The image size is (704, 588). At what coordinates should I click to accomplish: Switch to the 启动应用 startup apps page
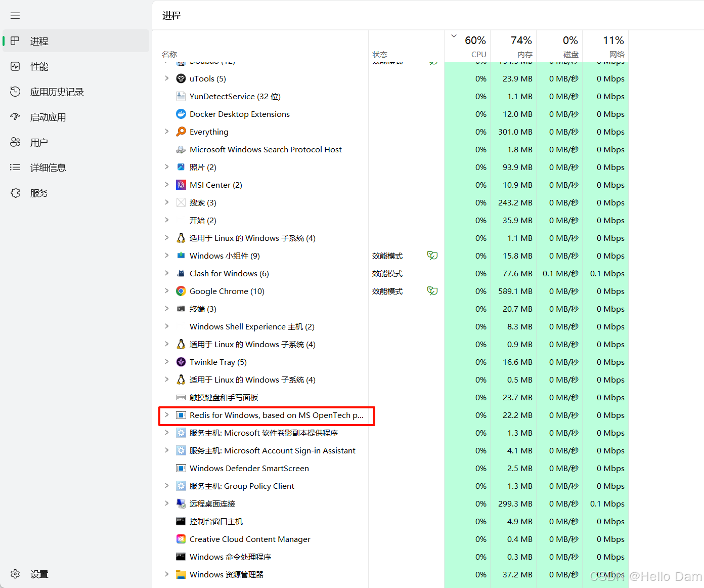tap(48, 117)
